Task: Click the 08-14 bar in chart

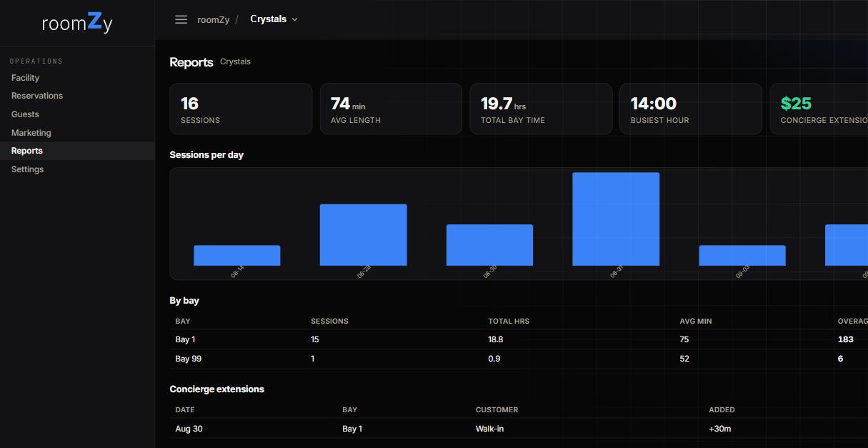Action: [236, 256]
